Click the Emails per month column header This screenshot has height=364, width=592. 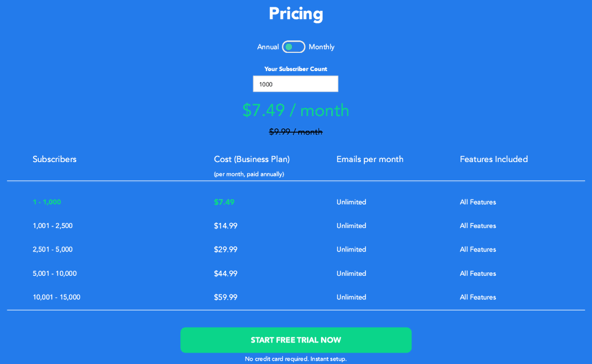coord(370,159)
